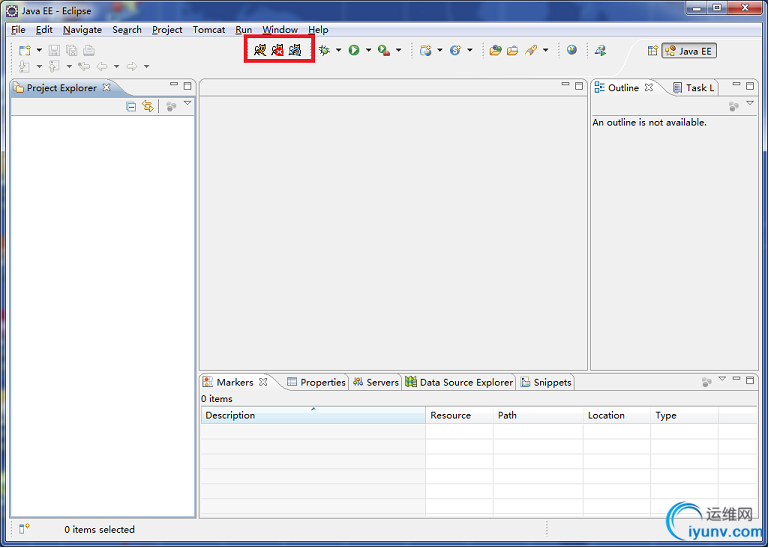Expand the Debug dropdown arrow
This screenshot has height=548, width=769.
[x=338, y=50]
